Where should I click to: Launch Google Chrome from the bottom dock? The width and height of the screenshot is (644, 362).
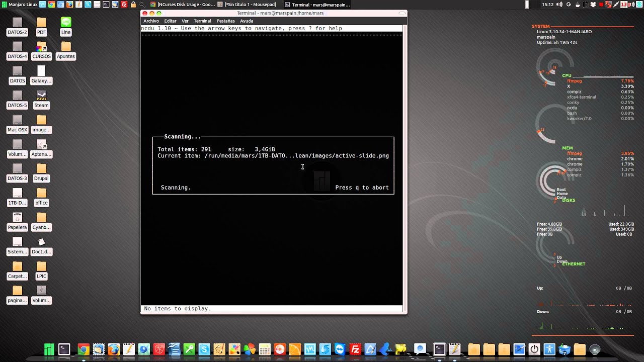click(x=84, y=349)
